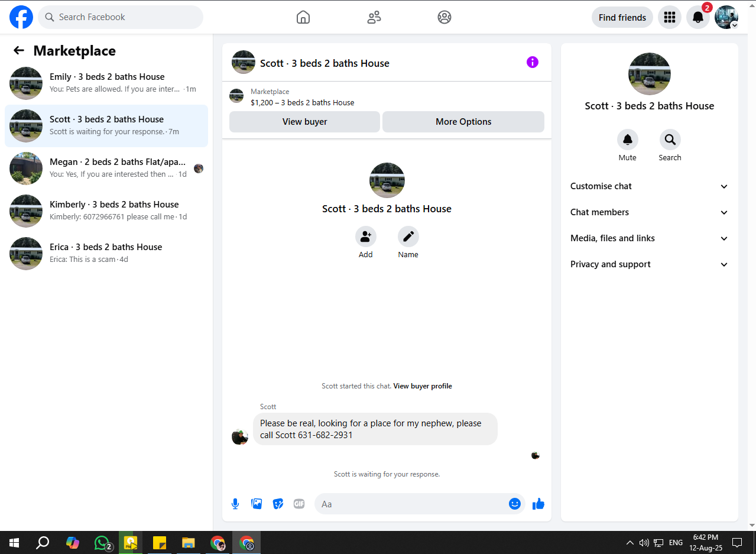Image resolution: width=756 pixels, height=554 pixels.
Task: Open the Friends icon in top navigation
Action: point(374,17)
